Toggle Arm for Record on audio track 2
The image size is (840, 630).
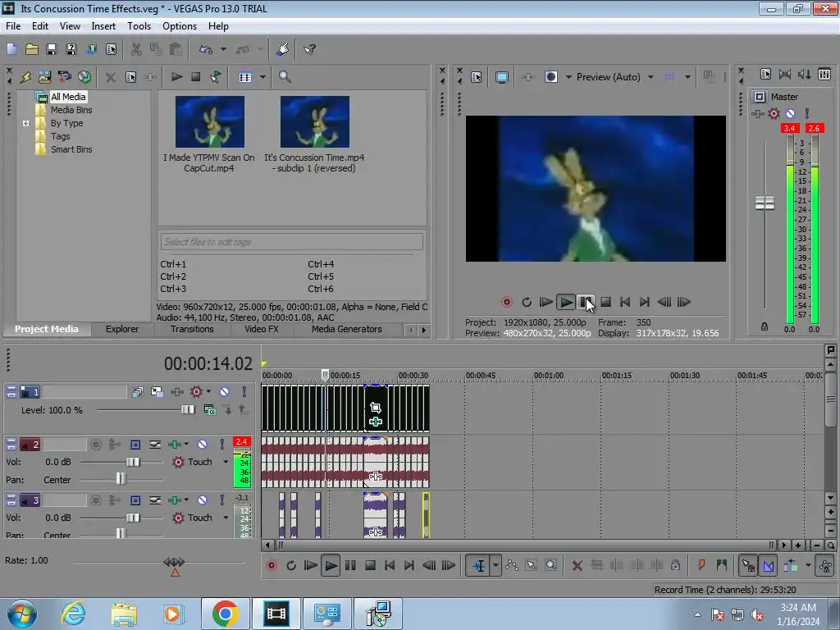pyautogui.click(x=96, y=444)
